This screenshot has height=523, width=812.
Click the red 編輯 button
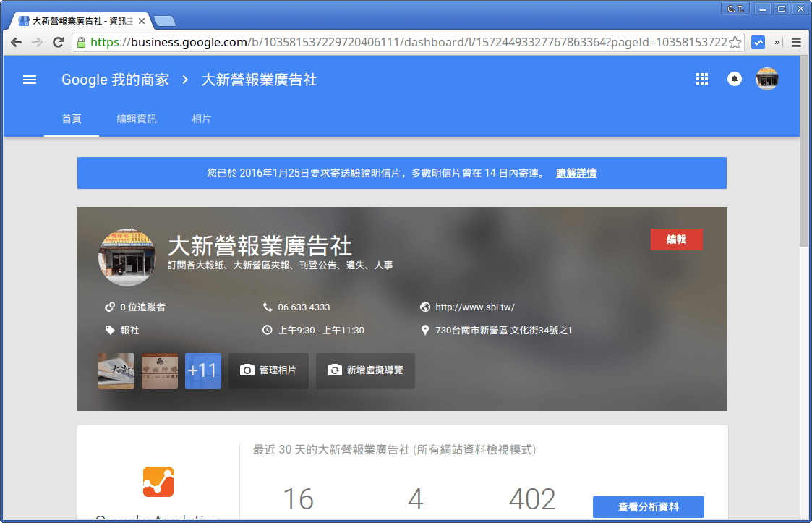676,239
